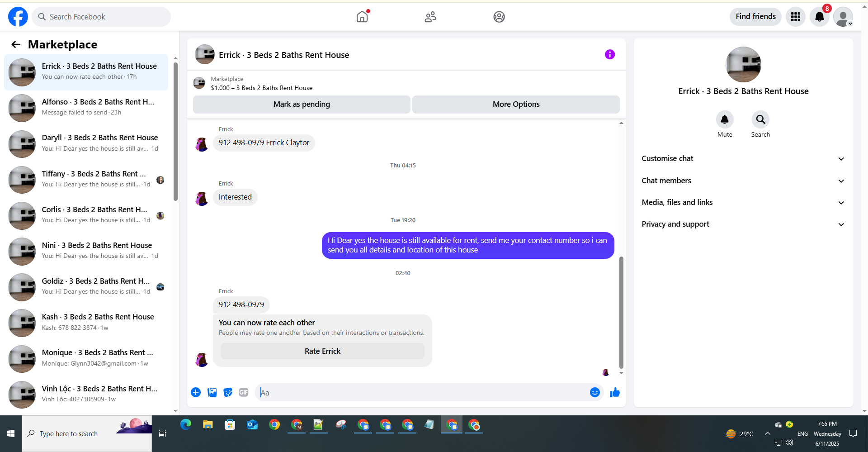
Task: Select Errick conversation in list
Action: coord(86,72)
